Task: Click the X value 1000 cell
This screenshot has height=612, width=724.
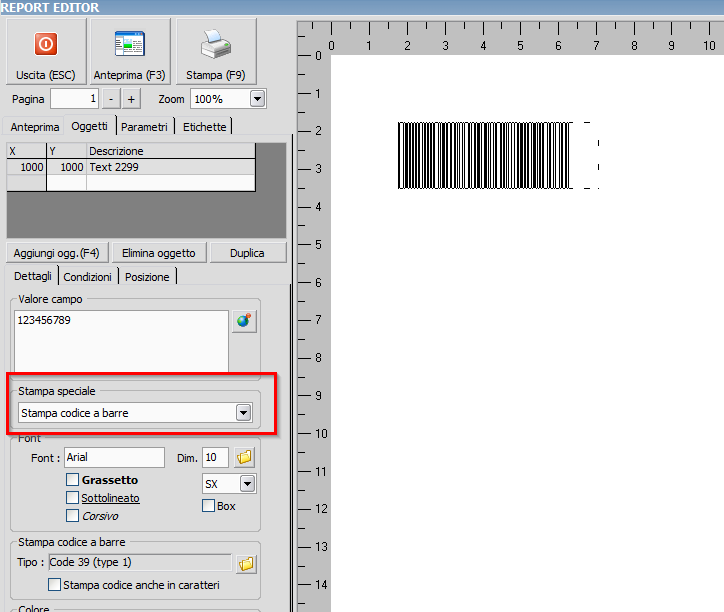Action: (x=26, y=167)
